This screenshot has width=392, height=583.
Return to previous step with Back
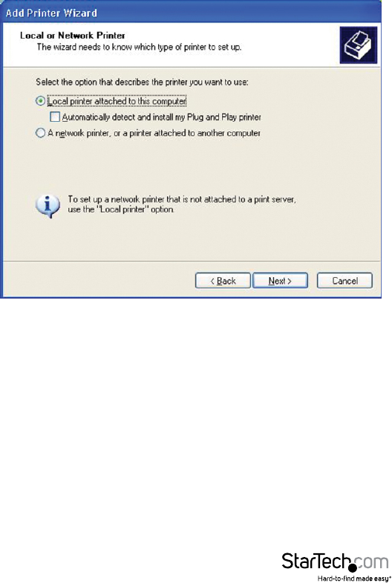pyautogui.click(x=223, y=281)
